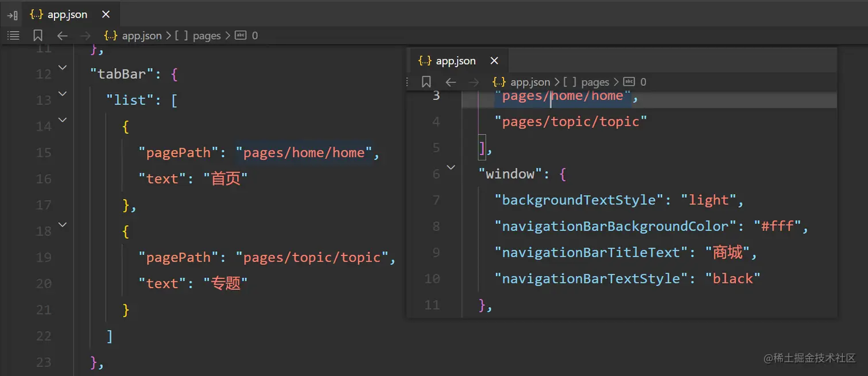Collapse the object fold arrow on line 14
The image size is (868, 376).
coord(63,120)
